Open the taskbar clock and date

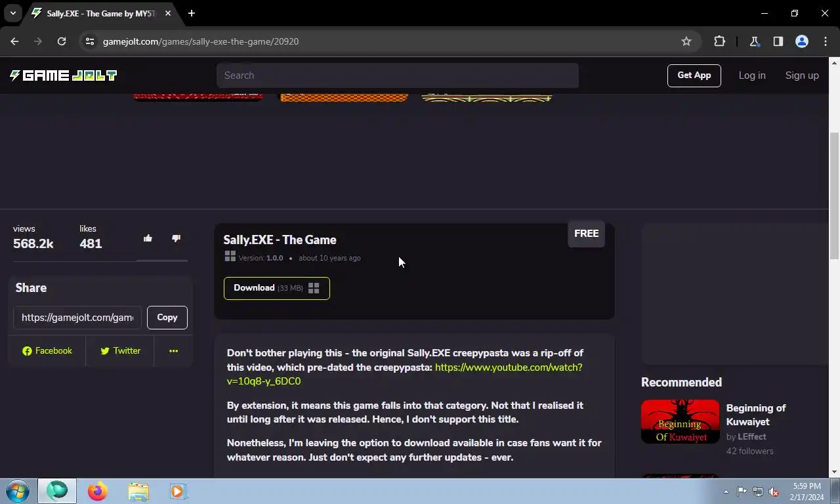[x=807, y=492]
